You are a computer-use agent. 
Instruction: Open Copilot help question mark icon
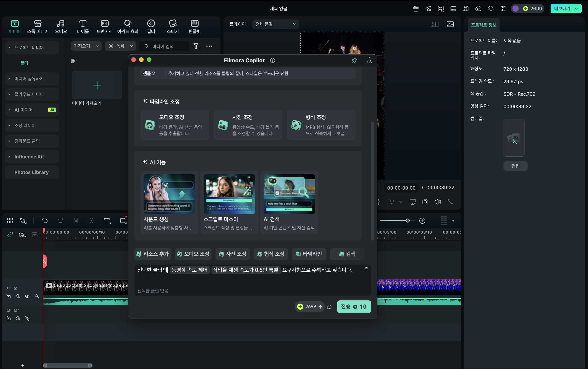[272, 60]
